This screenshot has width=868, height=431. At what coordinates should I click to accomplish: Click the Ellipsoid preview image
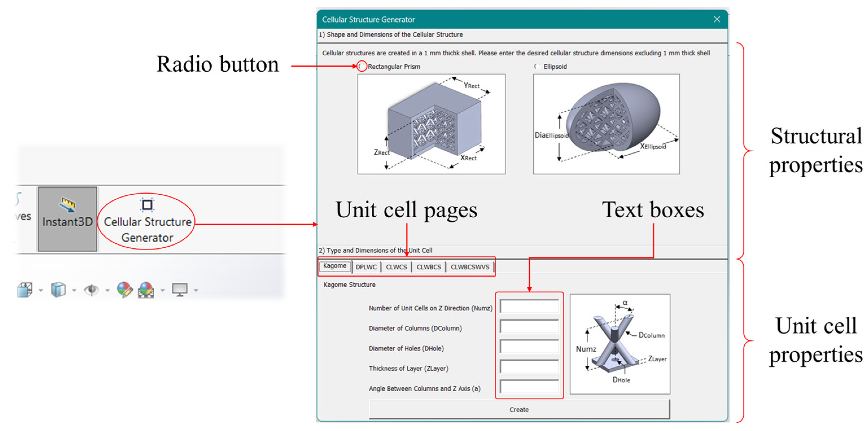(606, 124)
